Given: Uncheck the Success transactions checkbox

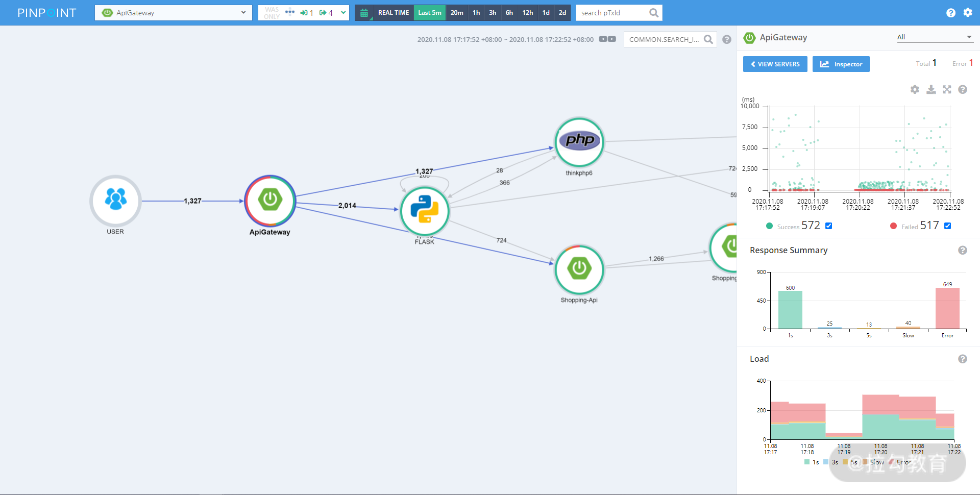Looking at the screenshot, I should coord(829,226).
